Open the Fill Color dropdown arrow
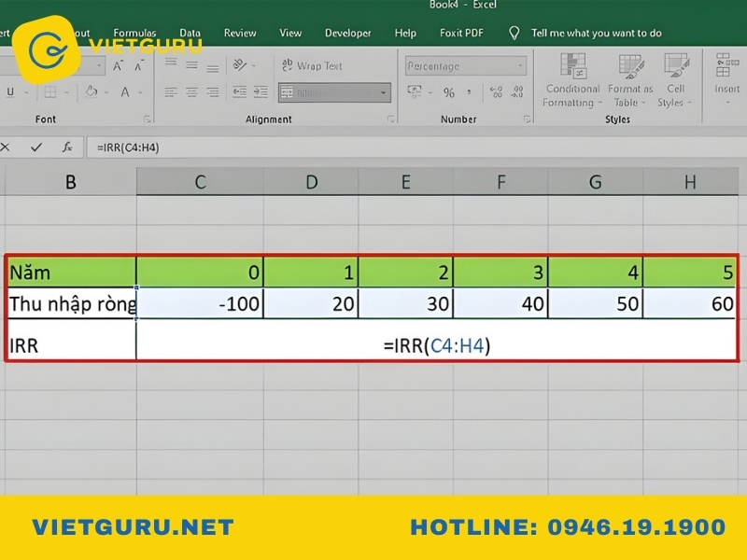 point(106,92)
